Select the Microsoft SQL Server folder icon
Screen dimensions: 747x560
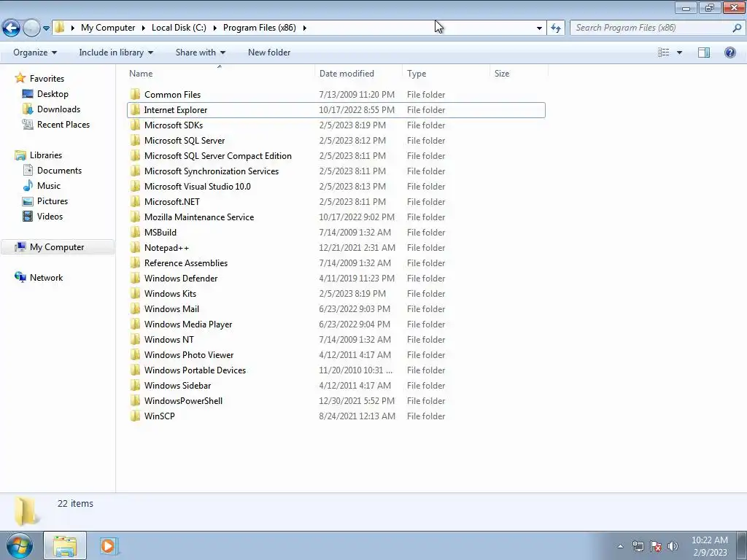[x=135, y=140]
